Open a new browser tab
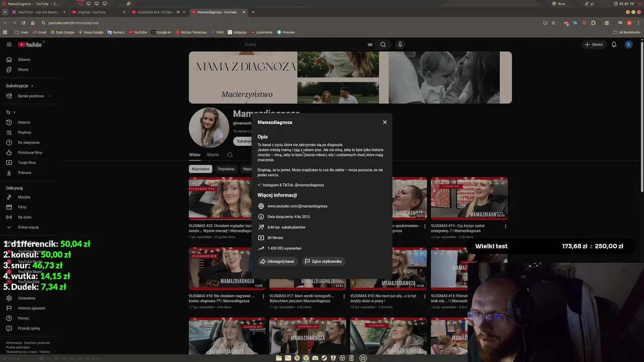This screenshot has height=362, width=644. point(253,12)
